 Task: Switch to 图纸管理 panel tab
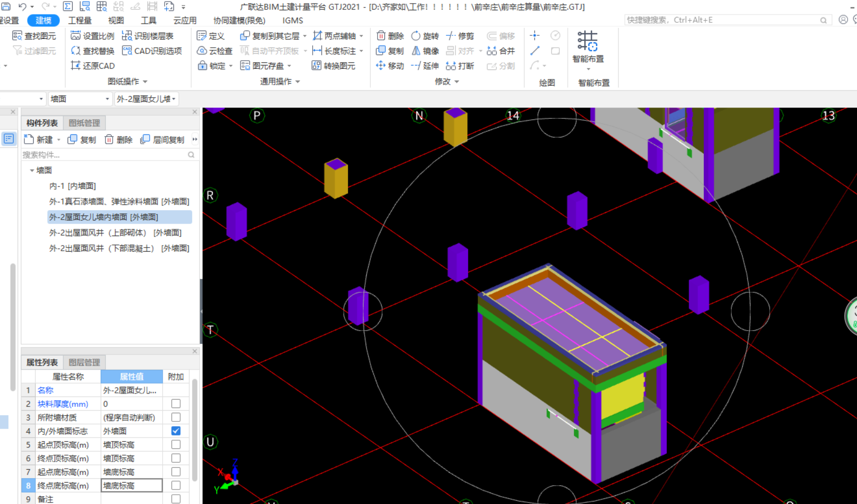click(x=84, y=123)
